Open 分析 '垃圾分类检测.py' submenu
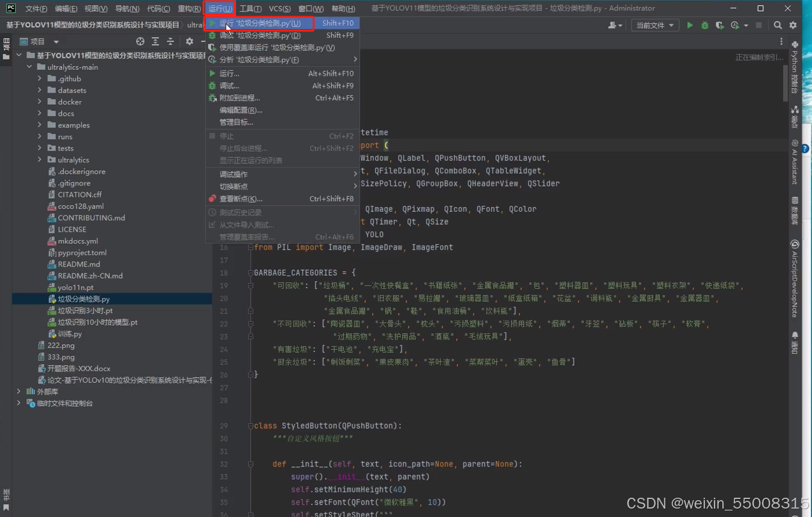 click(x=282, y=60)
